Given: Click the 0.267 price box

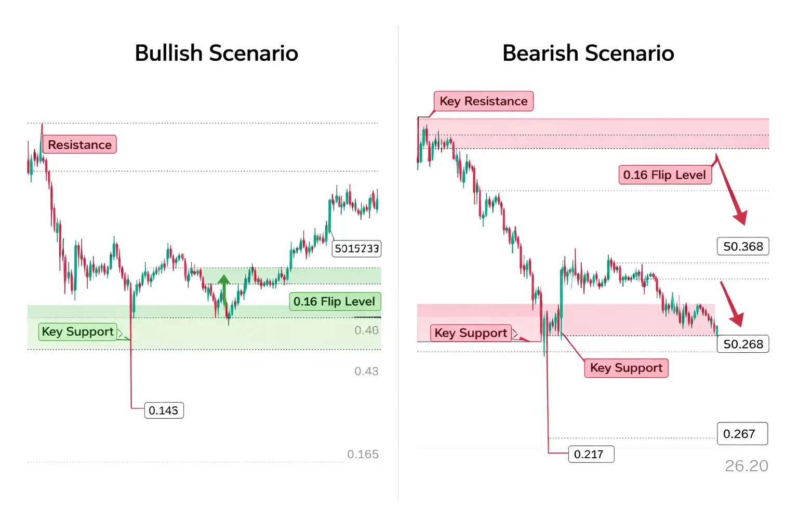Looking at the screenshot, I should 742,433.
